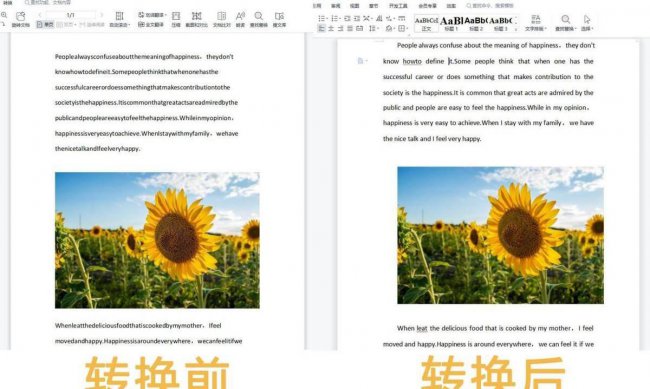Go to the previous page in the left window
The image size is (650, 389).
(40, 15)
